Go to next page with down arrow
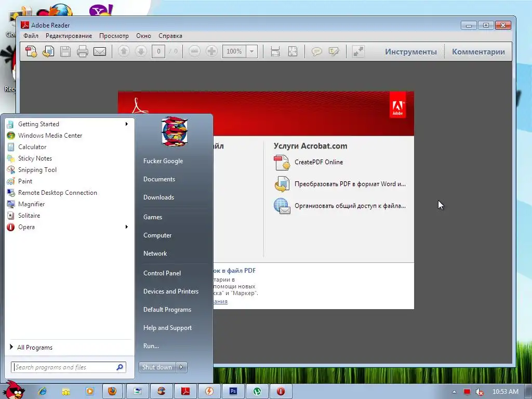This screenshot has height=399, width=532. [141, 51]
